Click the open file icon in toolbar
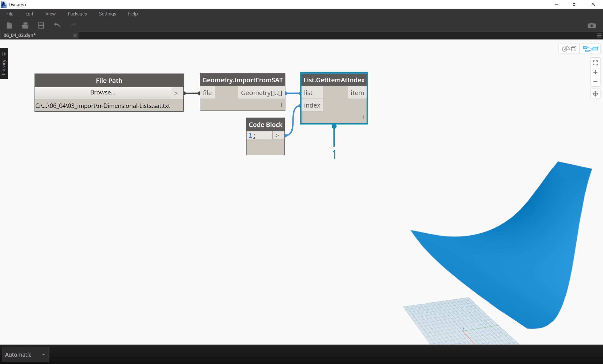The image size is (603, 364). pos(25,25)
